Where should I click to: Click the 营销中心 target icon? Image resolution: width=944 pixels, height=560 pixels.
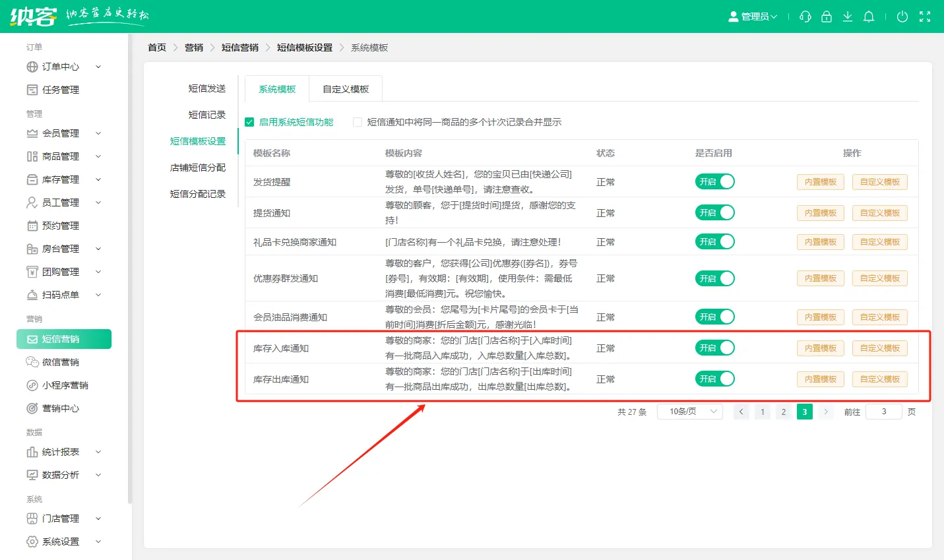click(x=32, y=408)
